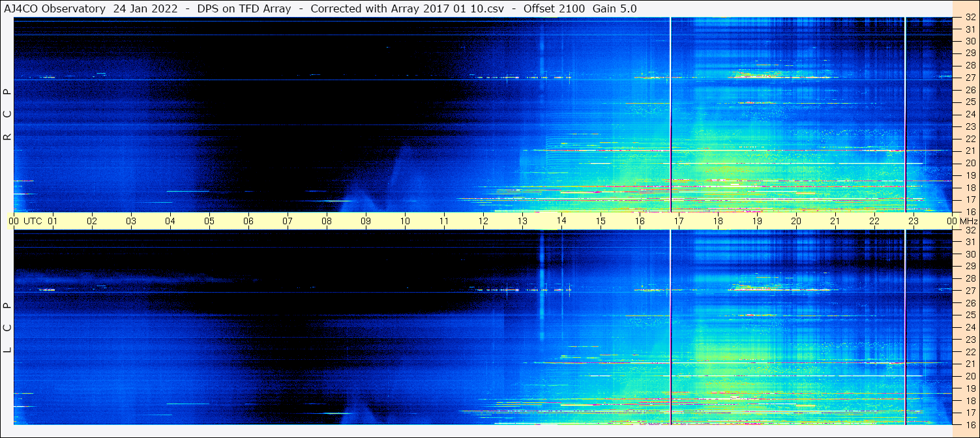Pick the 01 hour label
The height and width of the screenshot is (438, 980).
tap(53, 221)
